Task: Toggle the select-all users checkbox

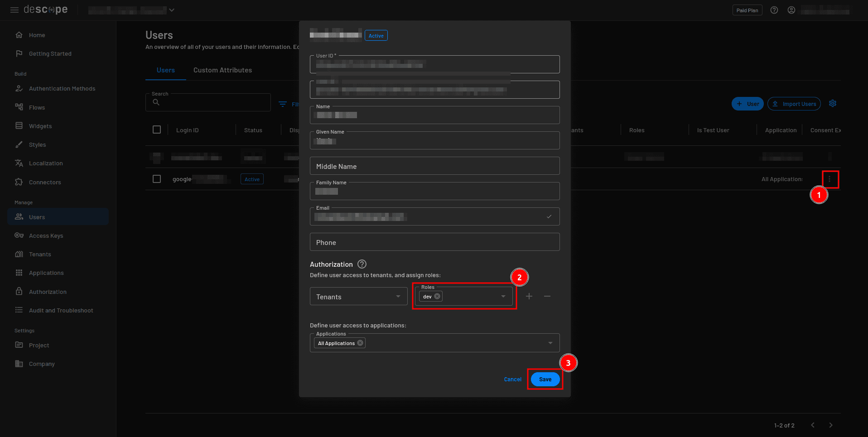Action: point(157,130)
